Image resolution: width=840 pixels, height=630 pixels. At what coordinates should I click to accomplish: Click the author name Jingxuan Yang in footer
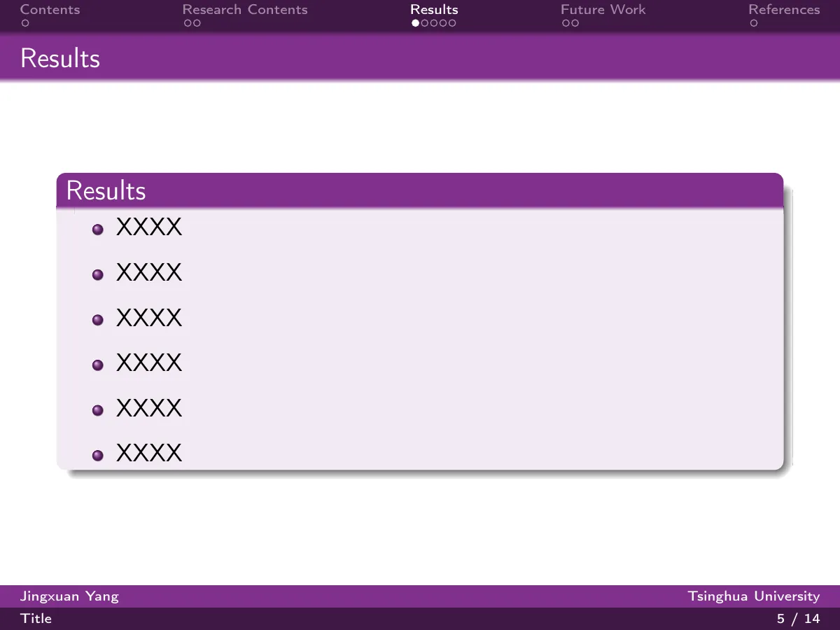tap(69, 596)
